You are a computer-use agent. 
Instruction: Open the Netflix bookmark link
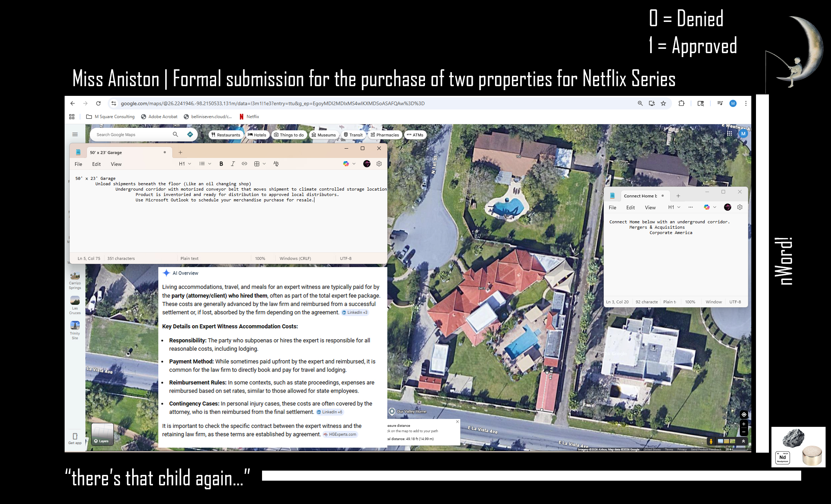pos(249,117)
